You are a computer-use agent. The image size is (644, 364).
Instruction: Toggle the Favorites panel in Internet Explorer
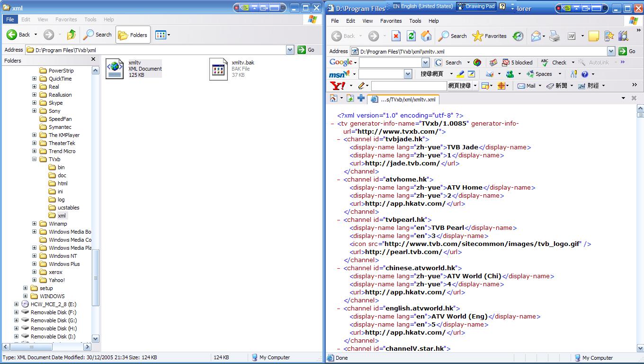pyautogui.click(x=489, y=36)
